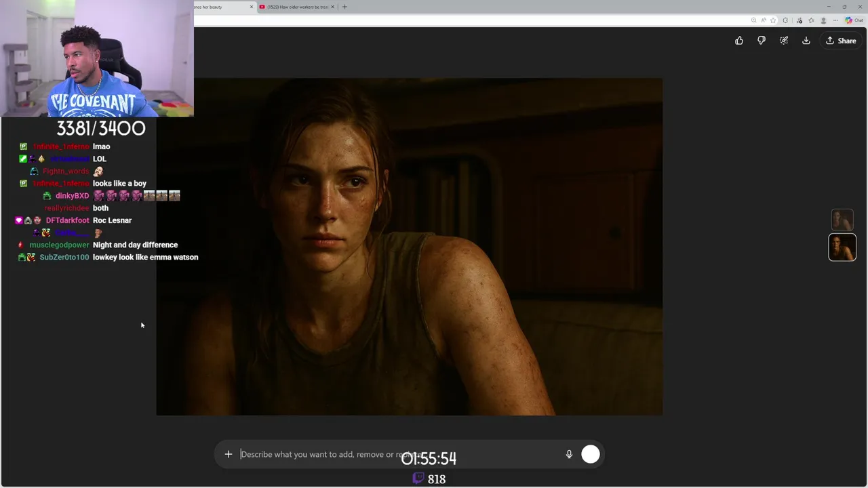
Task: Focus the image edit description field
Action: coord(400,454)
